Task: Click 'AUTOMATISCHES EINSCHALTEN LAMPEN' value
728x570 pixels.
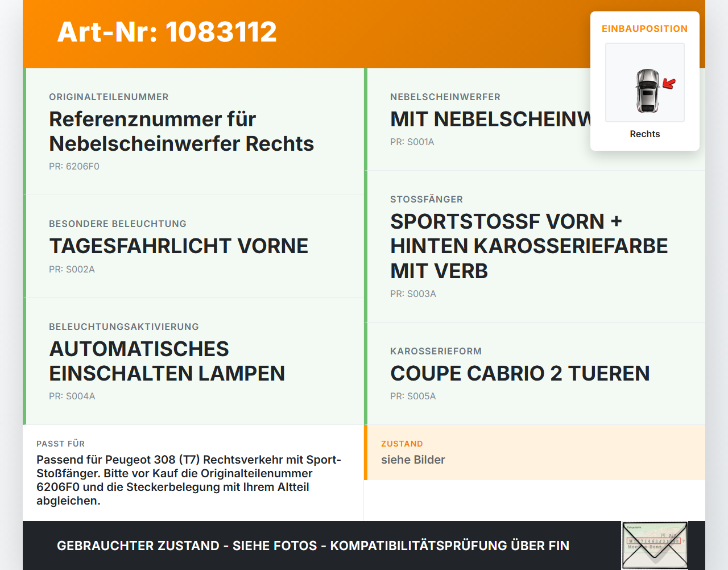Action: point(167,361)
